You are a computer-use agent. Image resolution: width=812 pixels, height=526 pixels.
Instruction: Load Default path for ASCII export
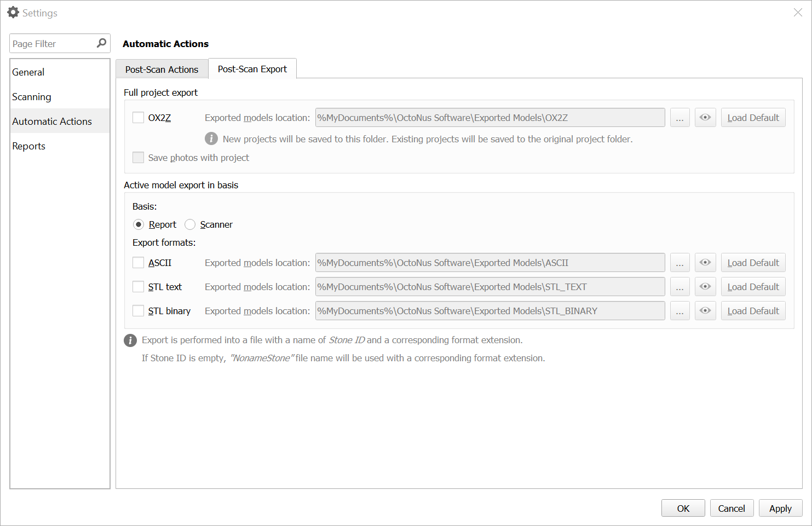[753, 262]
